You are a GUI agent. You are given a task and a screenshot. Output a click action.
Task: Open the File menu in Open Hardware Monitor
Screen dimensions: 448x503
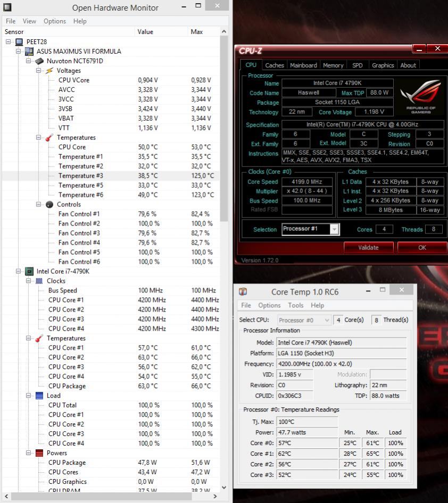click(x=11, y=21)
